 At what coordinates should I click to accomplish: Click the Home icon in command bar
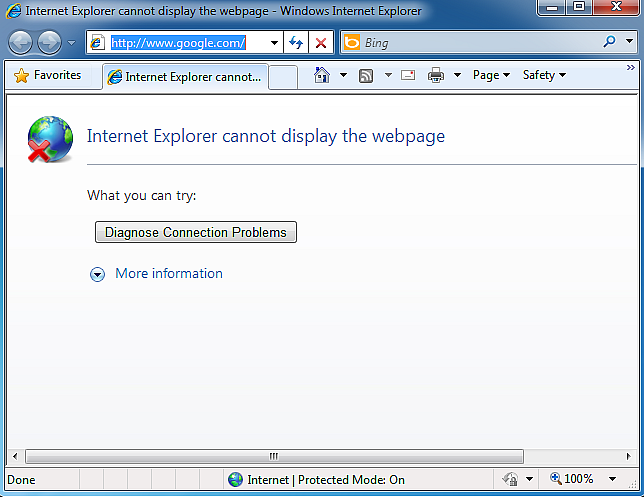(321, 75)
